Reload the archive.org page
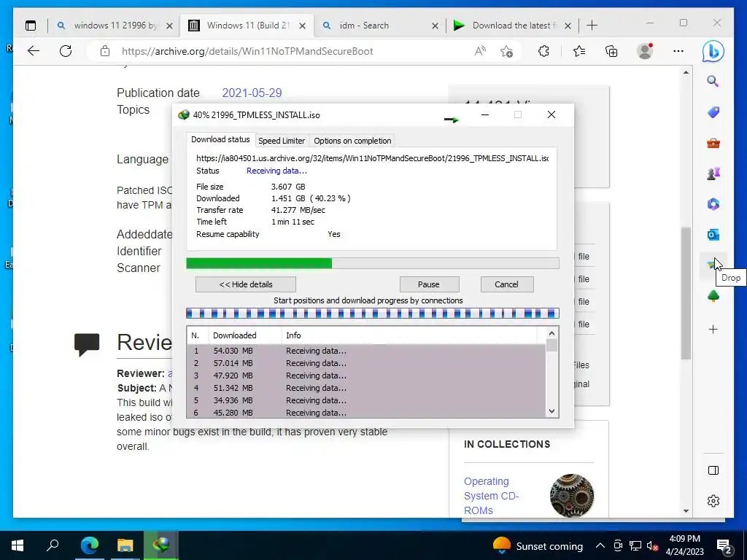This screenshot has height=560, width=747. point(66,51)
